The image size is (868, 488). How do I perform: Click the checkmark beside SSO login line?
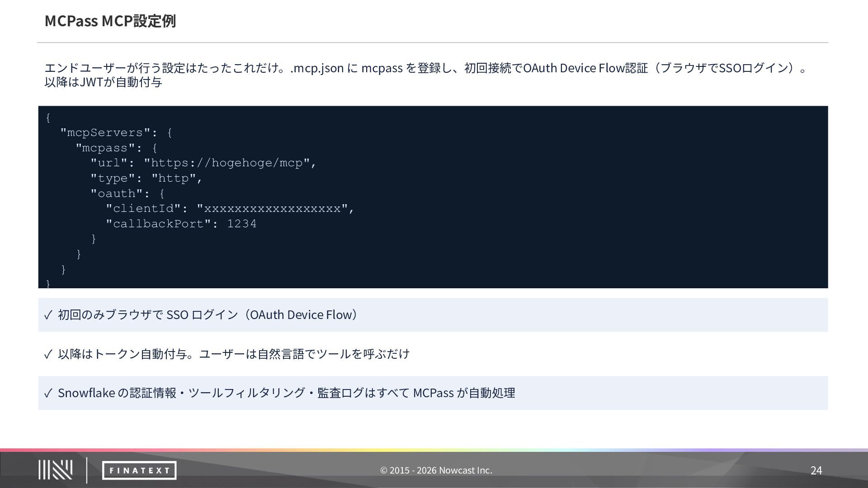48,315
